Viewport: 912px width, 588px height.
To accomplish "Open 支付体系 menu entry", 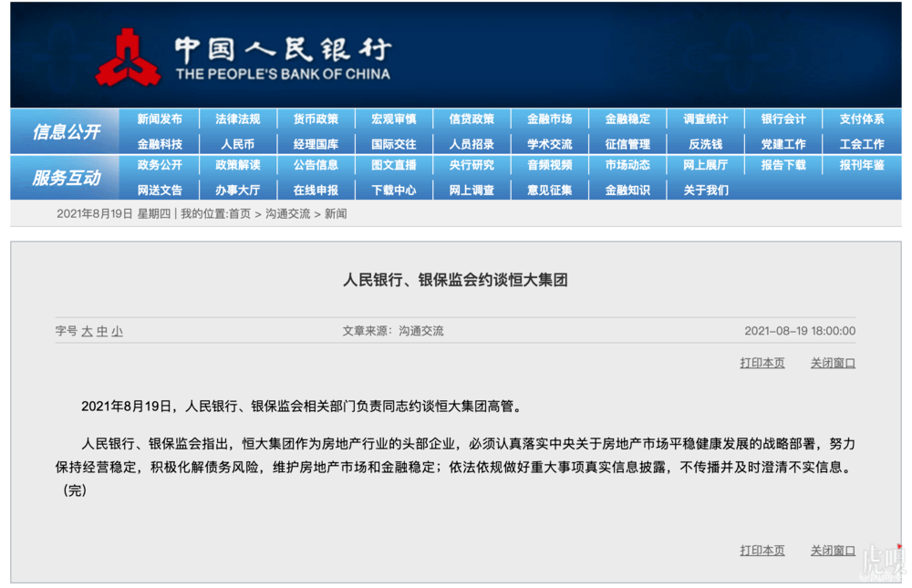I will coord(862,119).
